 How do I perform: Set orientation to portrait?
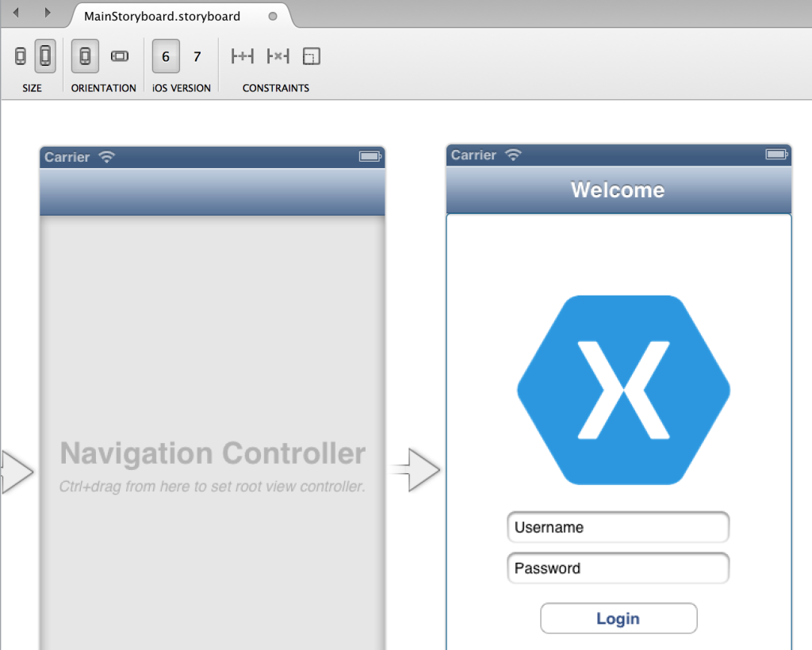click(85, 56)
